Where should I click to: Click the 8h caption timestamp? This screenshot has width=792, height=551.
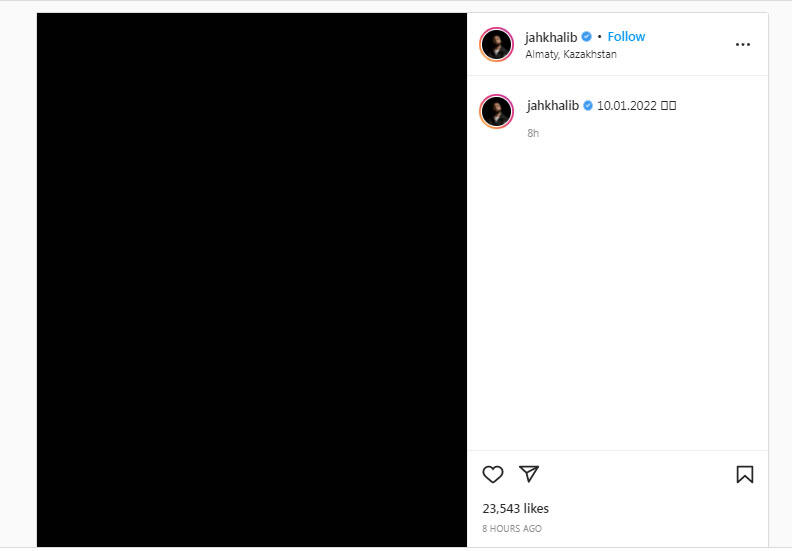point(533,133)
